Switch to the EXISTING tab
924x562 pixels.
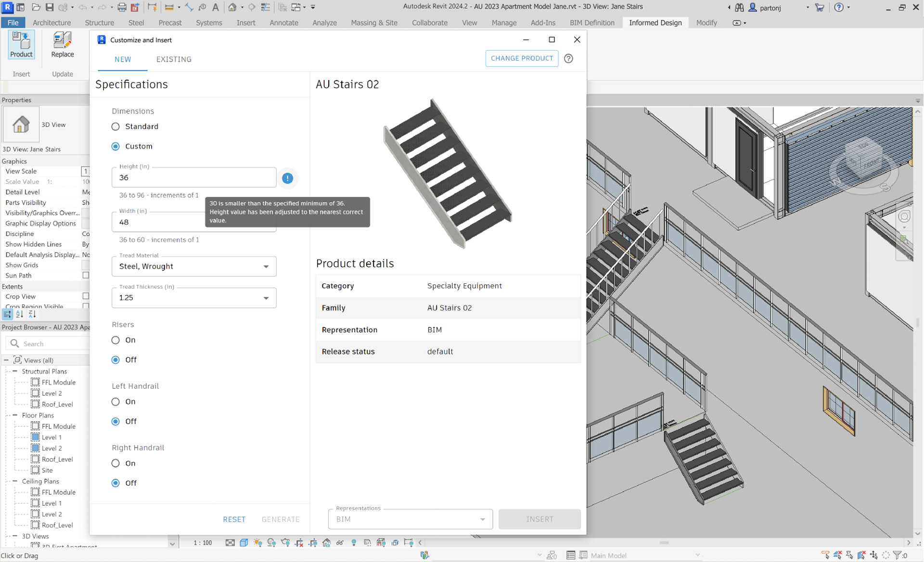click(174, 59)
